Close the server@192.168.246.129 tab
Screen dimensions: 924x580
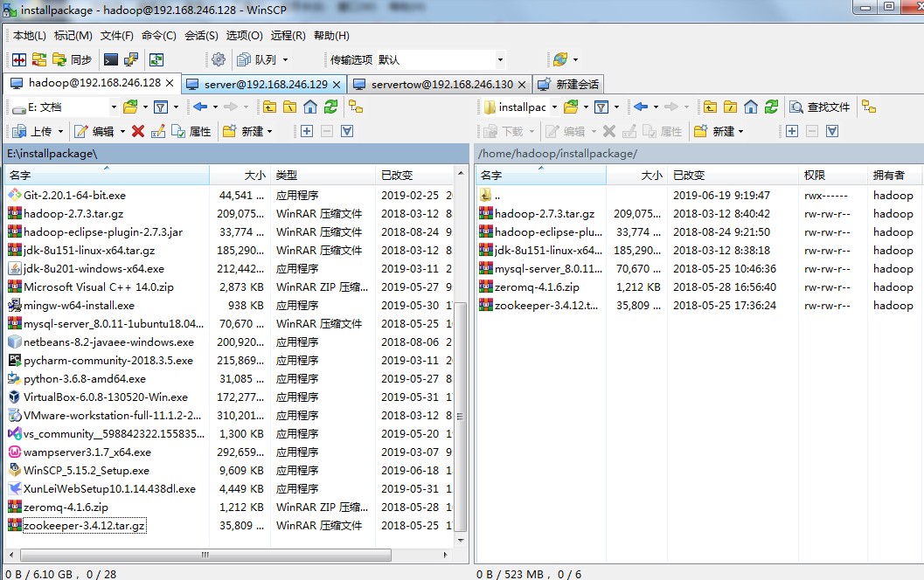[337, 84]
